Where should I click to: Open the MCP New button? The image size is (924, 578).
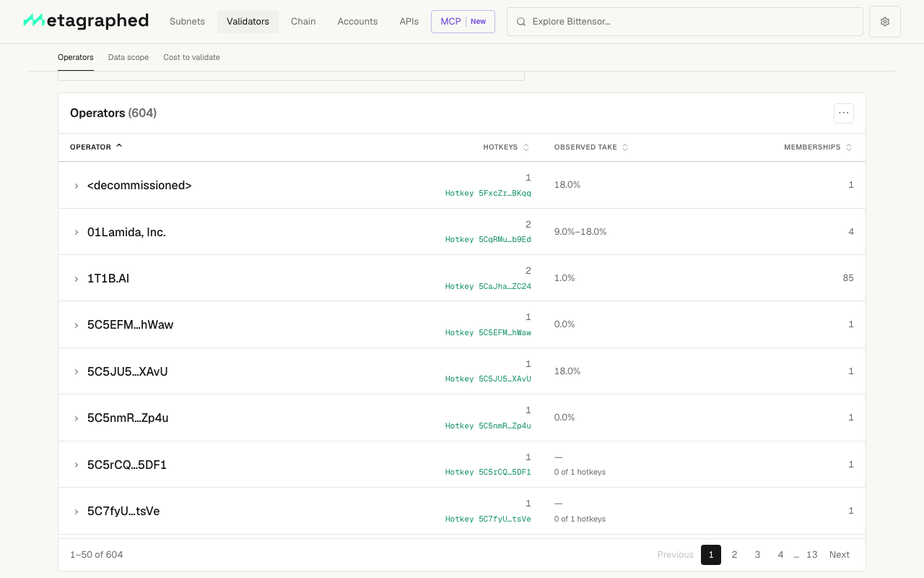[x=463, y=22]
